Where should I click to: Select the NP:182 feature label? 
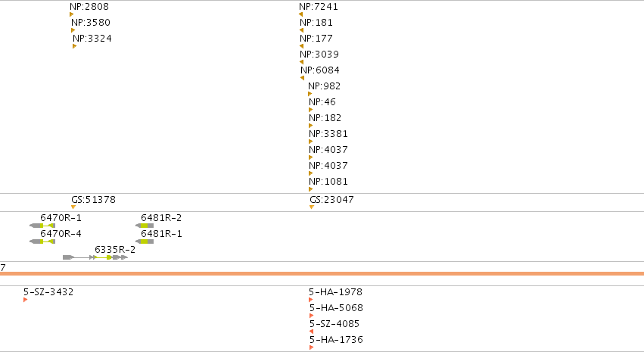point(325,118)
